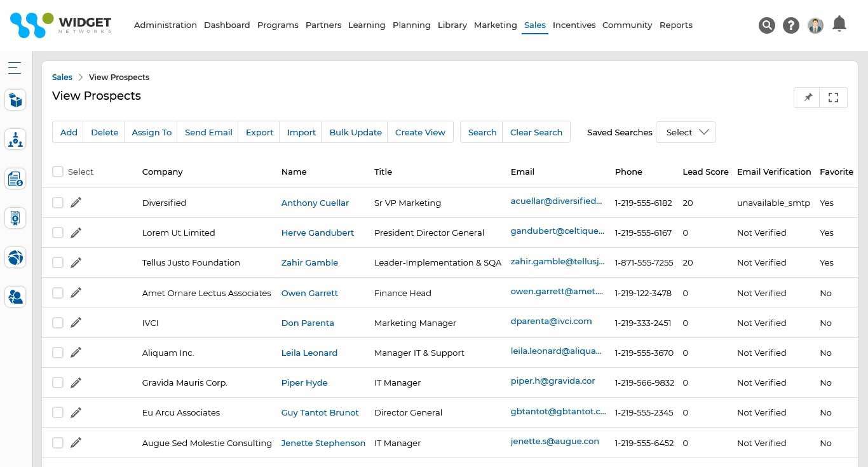Select the checkbox for Aliquam Inc. row
Image resolution: width=868 pixels, height=467 pixels.
coord(58,353)
